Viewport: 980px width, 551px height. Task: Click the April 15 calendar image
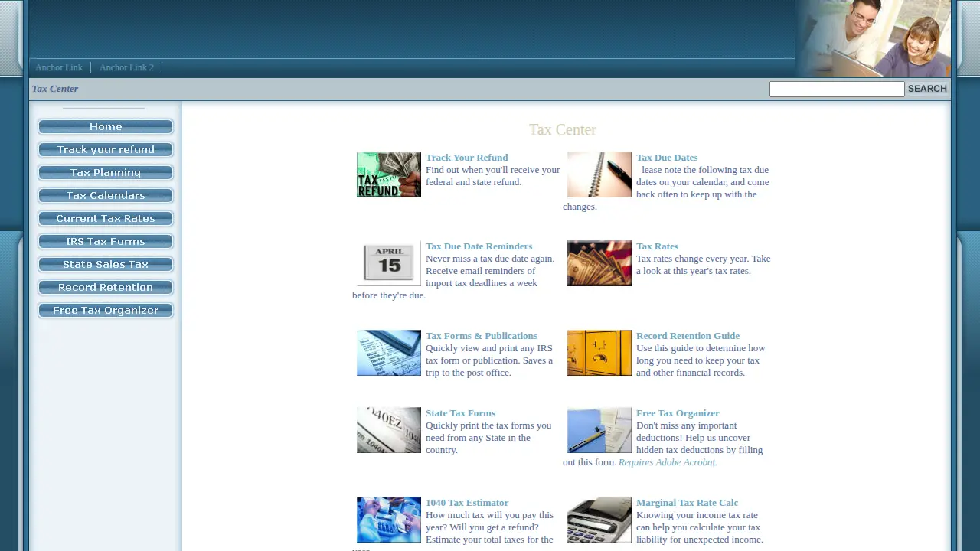coord(389,263)
